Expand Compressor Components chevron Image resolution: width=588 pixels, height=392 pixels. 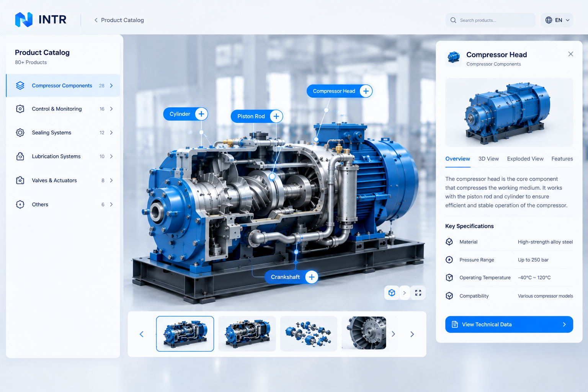(111, 86)
